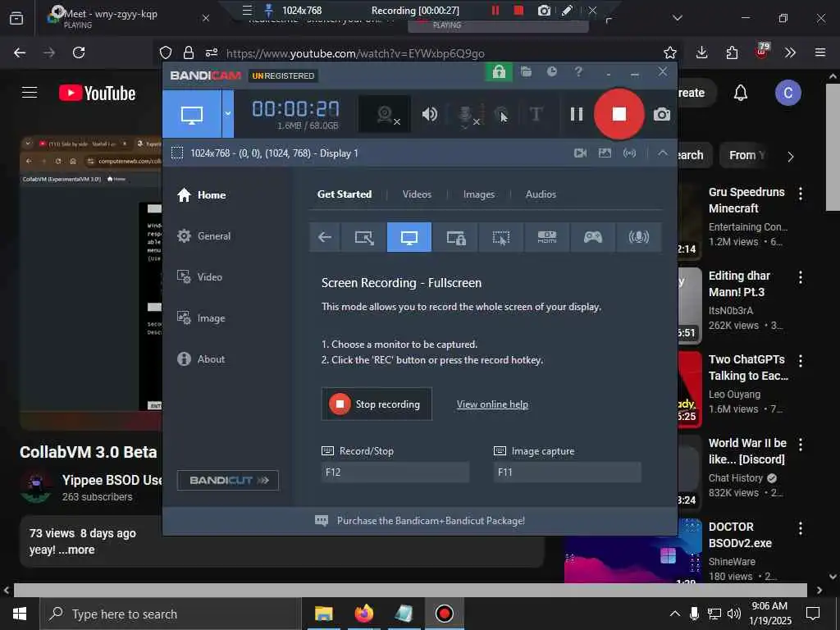Select the fullscreen monitor mode button
The image size is (840, 630).
pos(192,114)
